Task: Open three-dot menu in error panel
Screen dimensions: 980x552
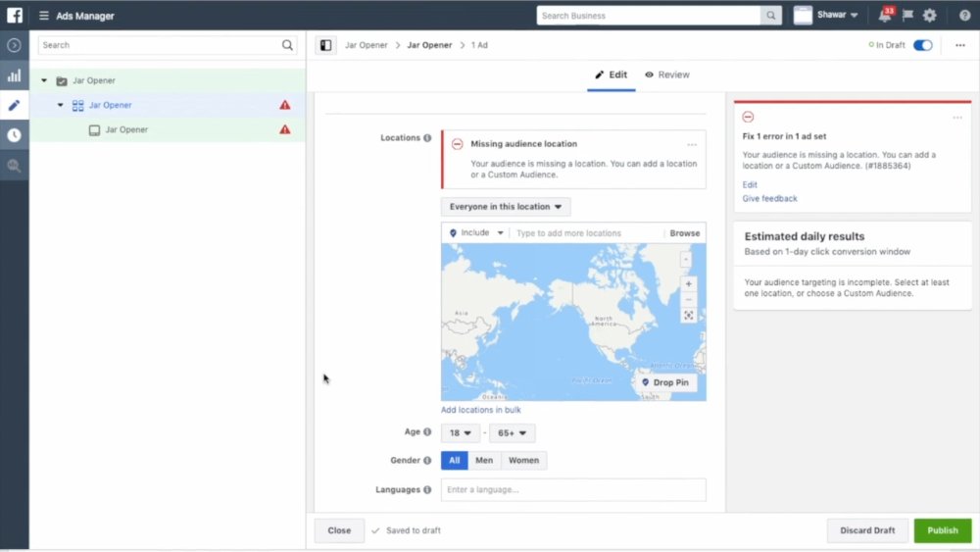Action: tap(956, 118)
